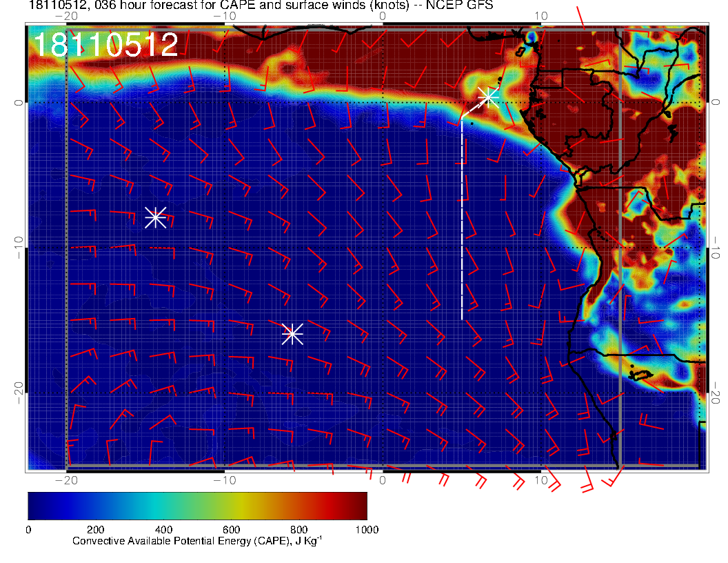Click the large white 18110512 timestamp overlay
Viewport: 728px width, 563px height.
pos(106,45)
